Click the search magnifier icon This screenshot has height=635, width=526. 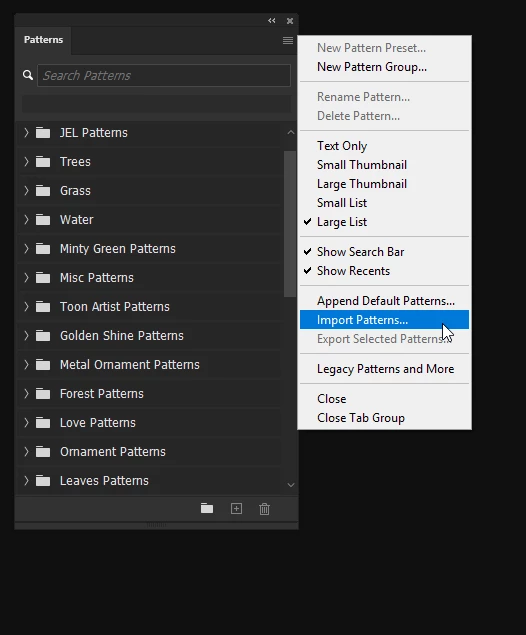tap(28, 75)
